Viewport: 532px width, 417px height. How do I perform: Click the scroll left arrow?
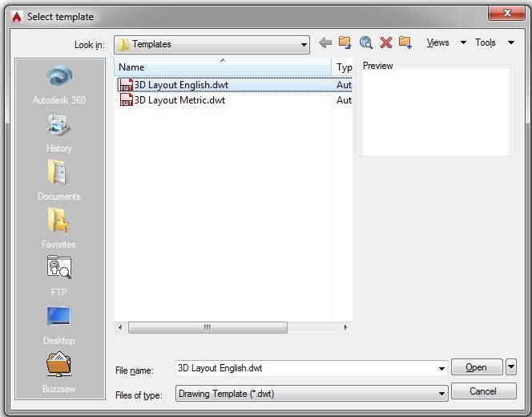click(x=120, y=328)
